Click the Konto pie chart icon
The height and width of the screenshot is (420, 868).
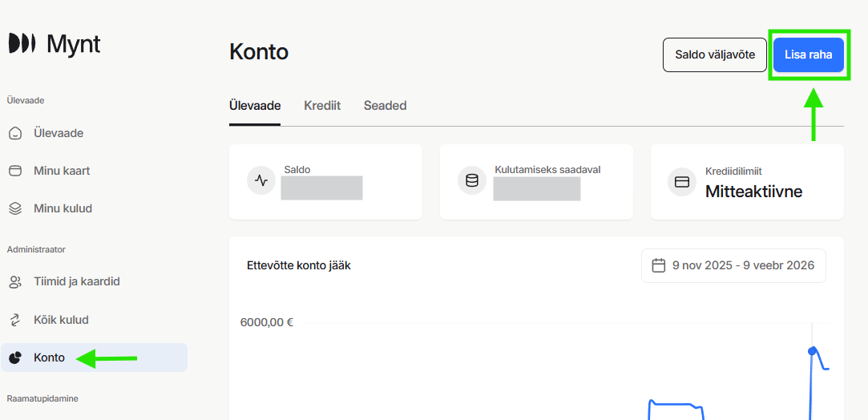pos(15,357)
